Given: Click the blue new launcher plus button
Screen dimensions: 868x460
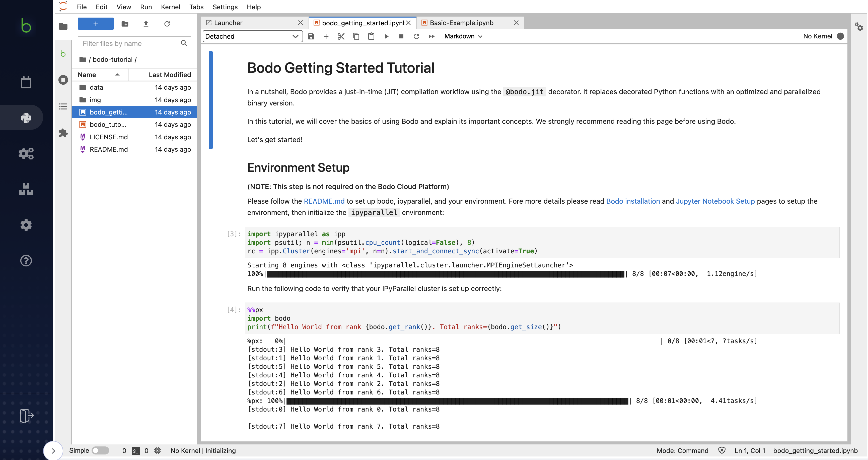Looking at the screenshot, I should coord(96,24).
